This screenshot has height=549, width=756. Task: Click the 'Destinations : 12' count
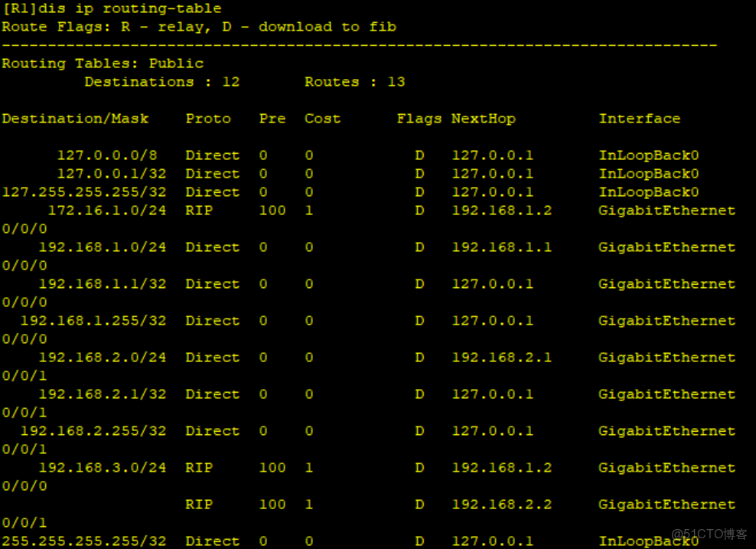[162, 82]
